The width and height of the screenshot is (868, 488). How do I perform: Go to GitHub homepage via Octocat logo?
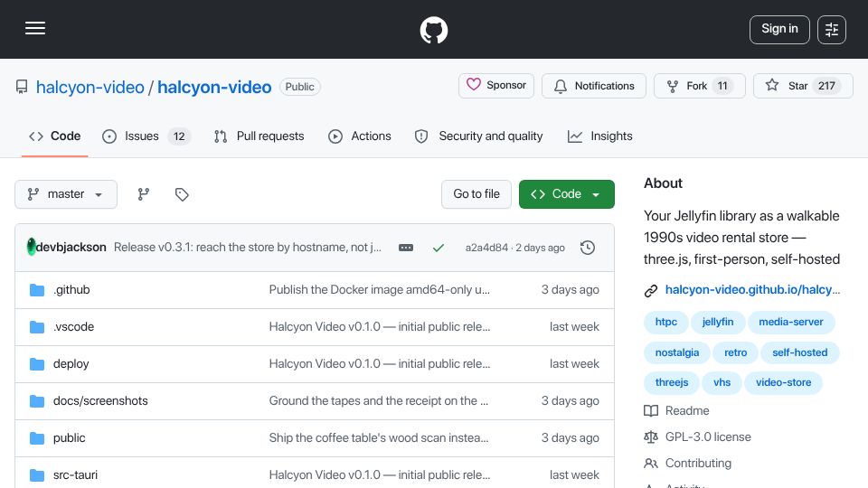click(433, 30)
